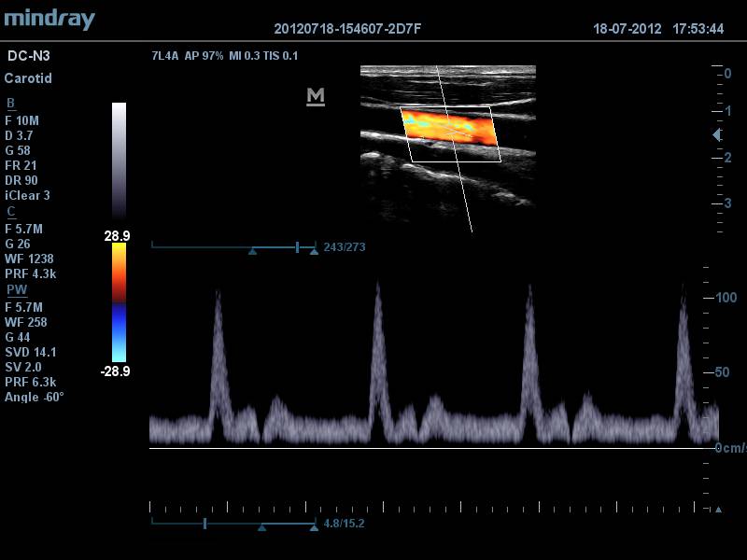This screenshot has height=560, width=747.
Task: Click the iClear 3 setting
Action: (28, 195)
